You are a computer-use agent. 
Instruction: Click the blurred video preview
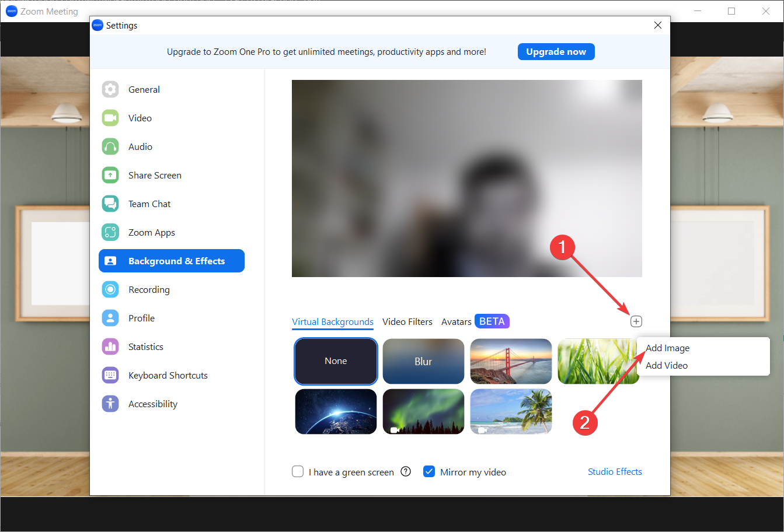pos(467,178)
